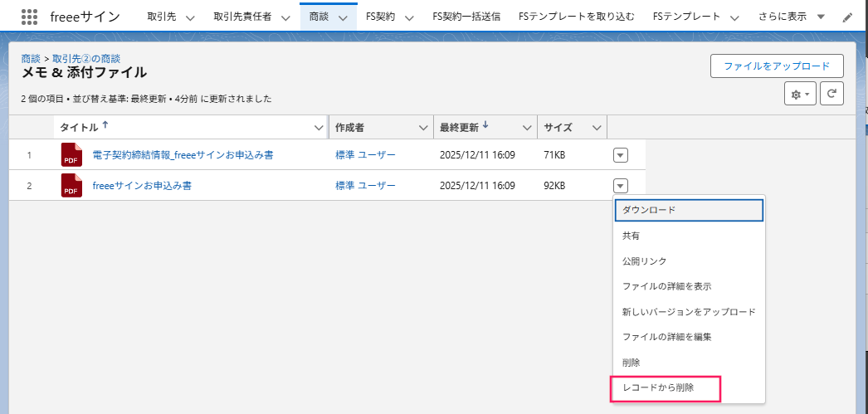868x414 pixels.
Task: Open タイトル column header menu chevron
Action: (x=319, y=128)
